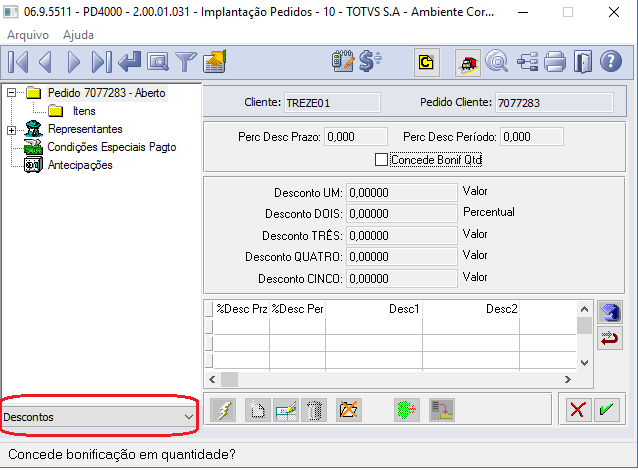Image resolution: width=638 pixels, height=470 pixels.
Task: Click the list-to-tray arrow icon
Action: pos(441,410)
